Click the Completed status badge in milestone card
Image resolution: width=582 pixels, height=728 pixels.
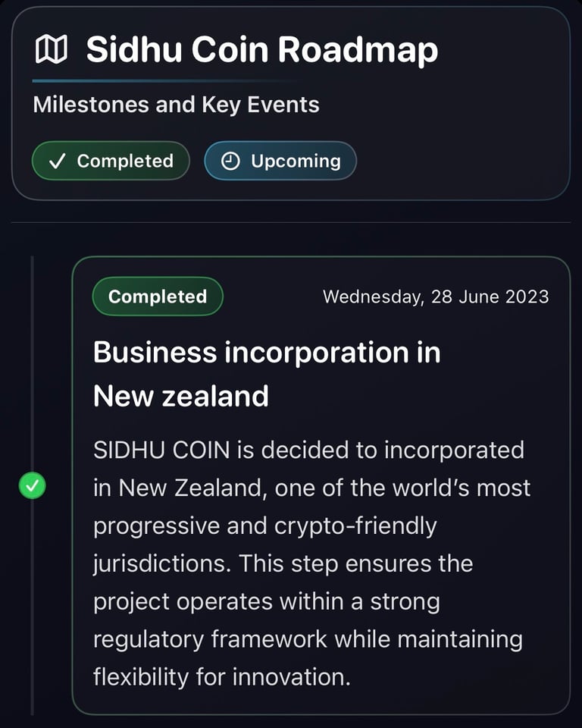tap(158, 297)
